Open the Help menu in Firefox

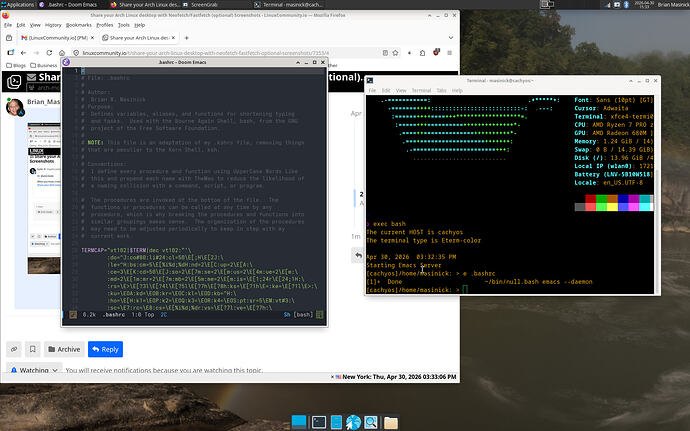[x=139, y=25]
